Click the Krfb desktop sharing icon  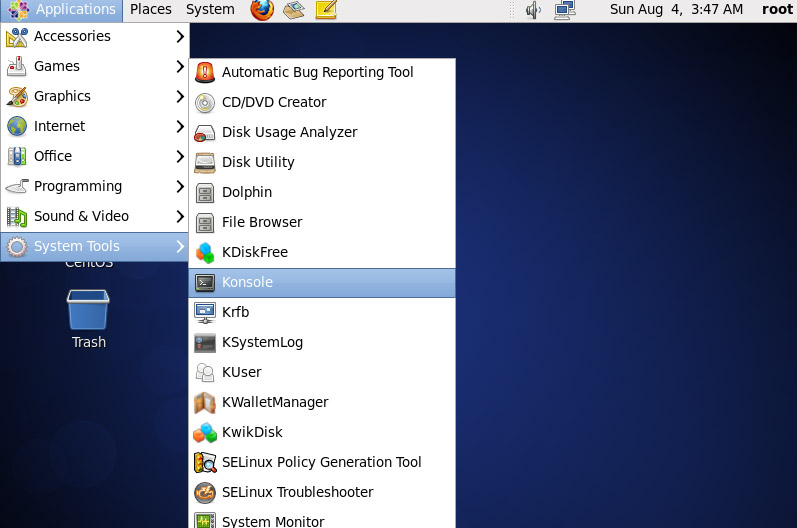pyautogui.click(x=205, y=313)
